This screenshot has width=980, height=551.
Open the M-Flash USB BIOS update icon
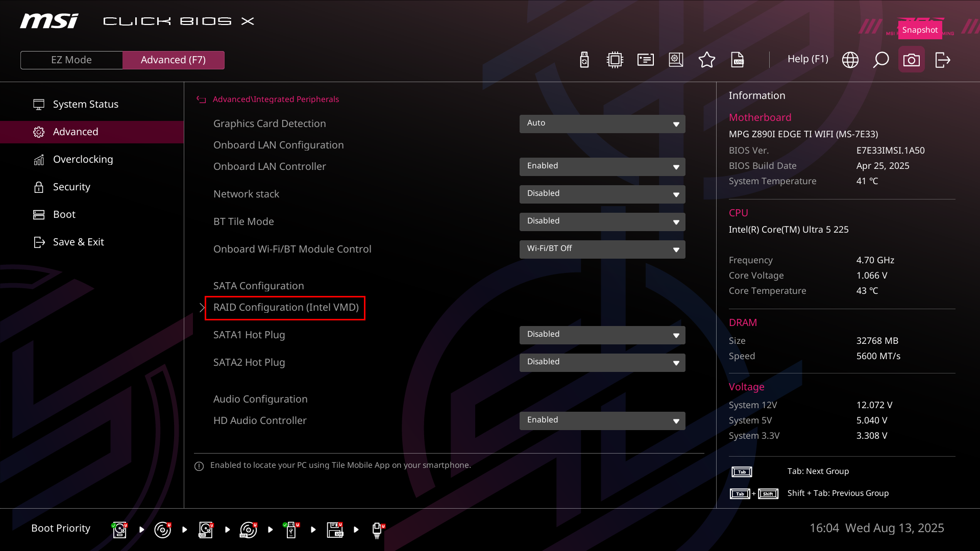pyautogui.click(x=584, y=60)
